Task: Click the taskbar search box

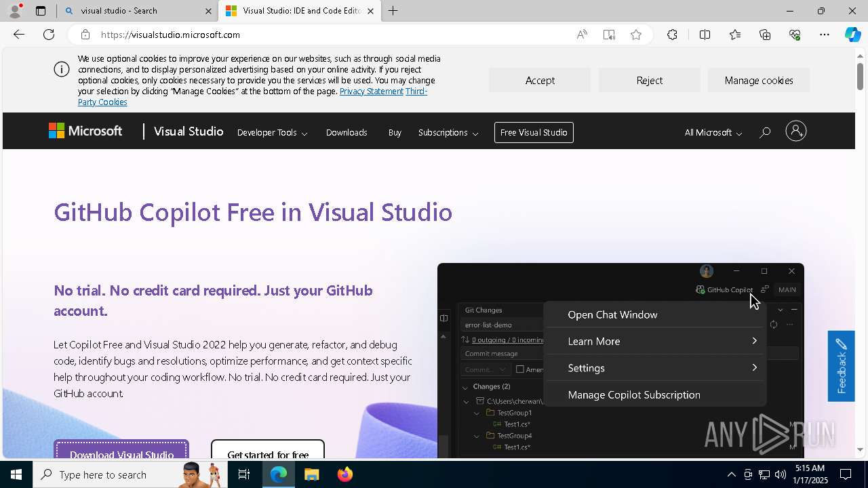Action: pos(129,474)
